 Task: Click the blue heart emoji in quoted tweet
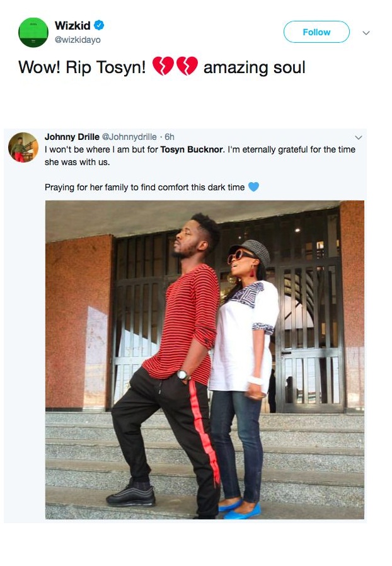253,187
